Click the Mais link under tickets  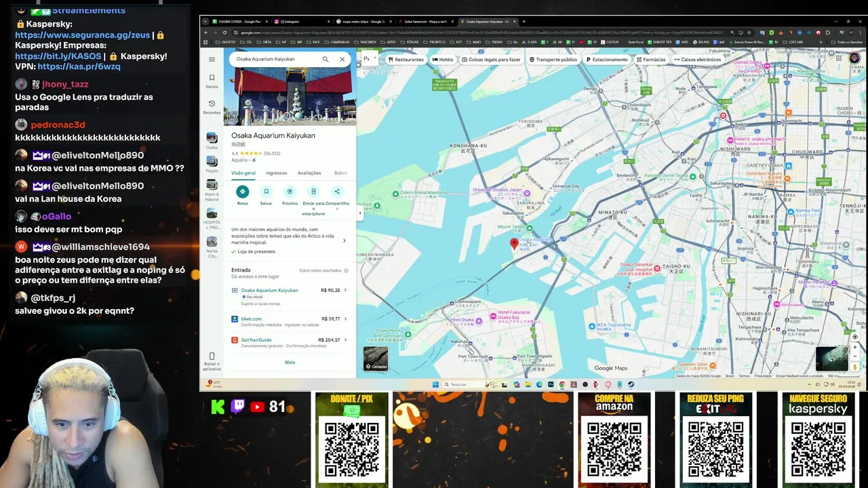pos(290,362)
